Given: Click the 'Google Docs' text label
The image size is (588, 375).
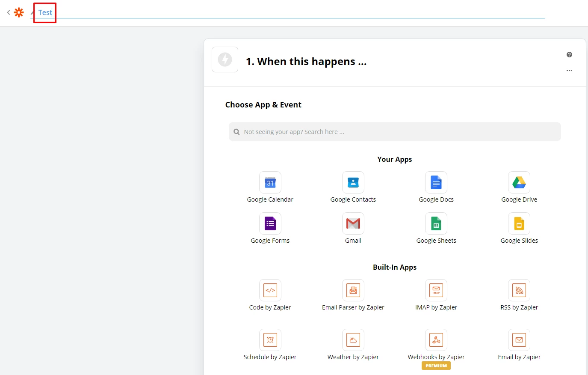Looking at the screenshot, I should click(436, 199).
